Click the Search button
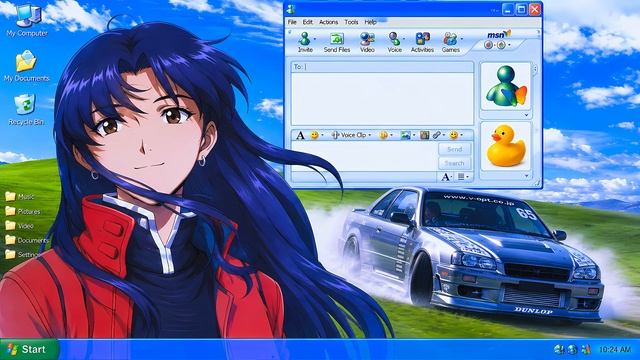The height and width of the screenshot is (360, 640). tap(455, 163)
